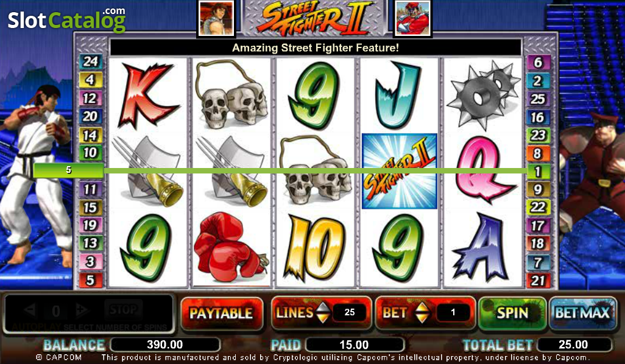Open the PAYTABLE
This screenshot has height=364, width=625.
tap(222, 313)
